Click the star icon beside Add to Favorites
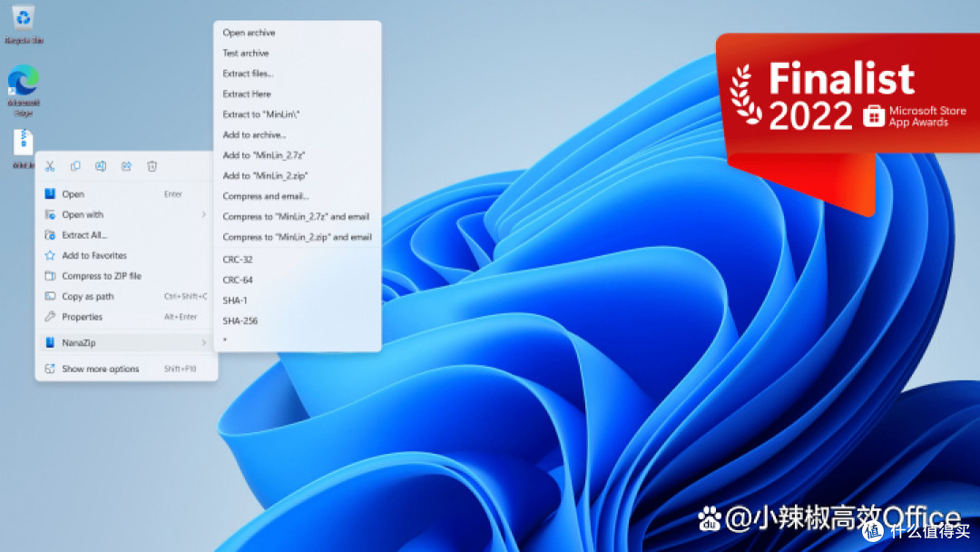The image size is (980, 552). 50,255
